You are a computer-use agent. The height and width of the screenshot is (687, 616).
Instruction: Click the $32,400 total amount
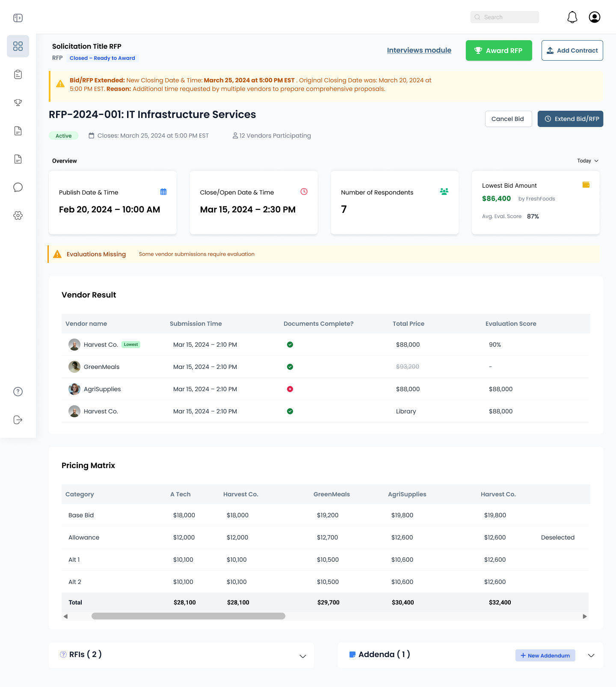[x=500, y=602]
